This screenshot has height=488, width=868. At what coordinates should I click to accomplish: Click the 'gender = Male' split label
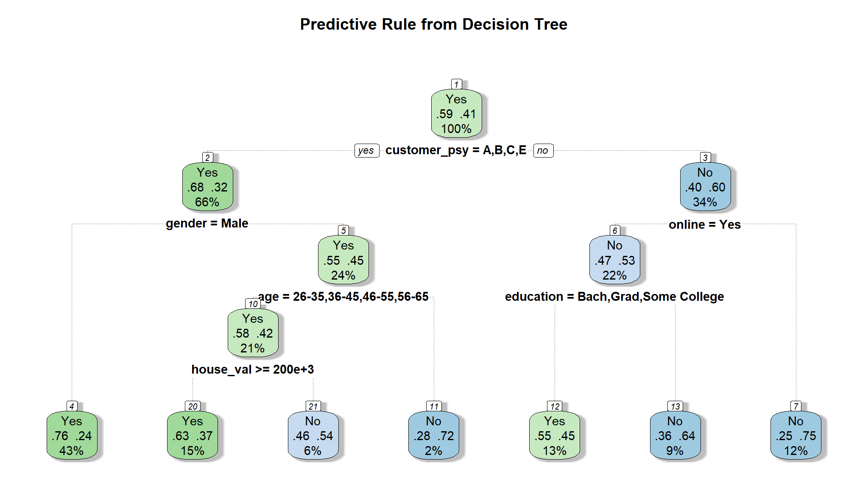point(207,223)
